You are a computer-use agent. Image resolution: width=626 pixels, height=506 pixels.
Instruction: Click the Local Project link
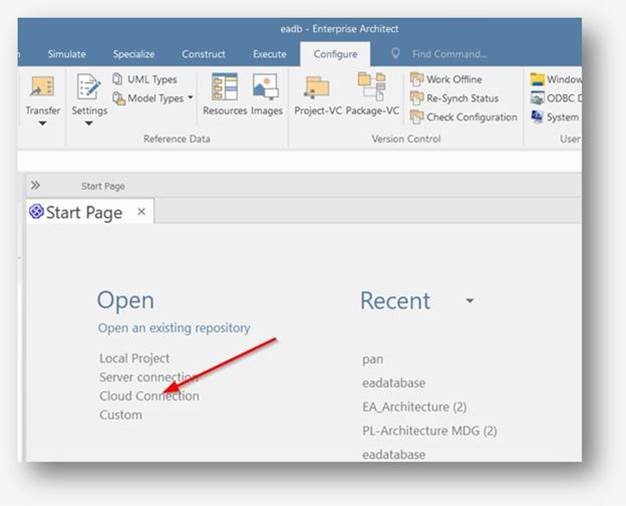135,358
